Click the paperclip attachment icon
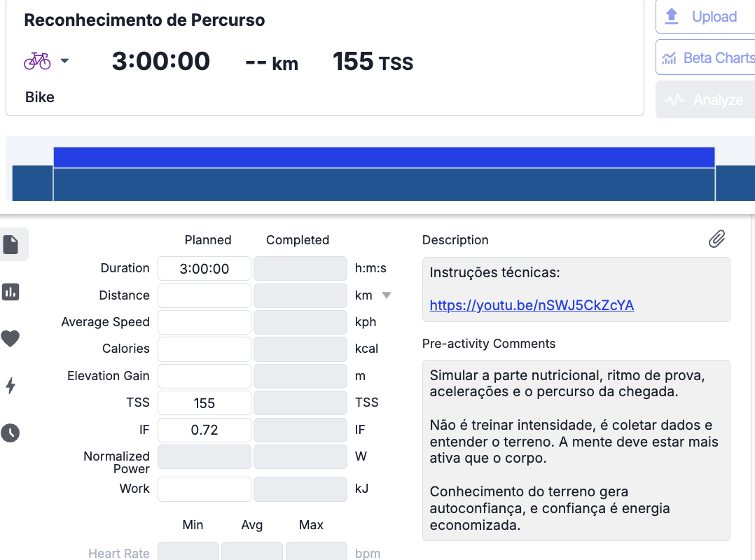Viewport: 755px width, 560px height. pos(716,239)
